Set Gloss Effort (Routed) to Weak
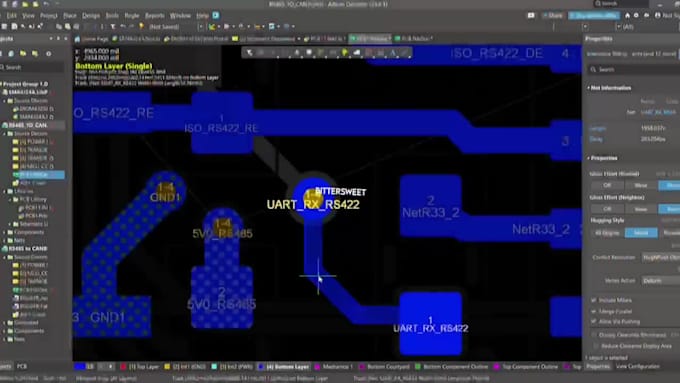680x383 pixels. (x=641, y=185)
